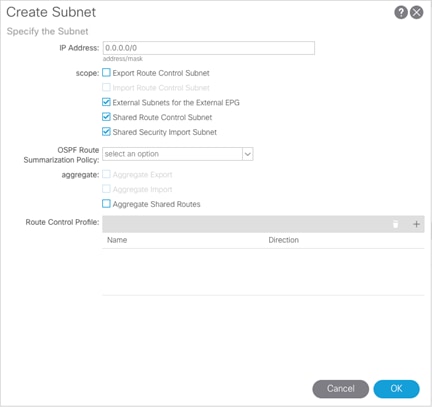This screenshot has height=407, width=432.
Task: Enable Aggregate Shared Routes checkbox
Action: click(x=106, y=204)
